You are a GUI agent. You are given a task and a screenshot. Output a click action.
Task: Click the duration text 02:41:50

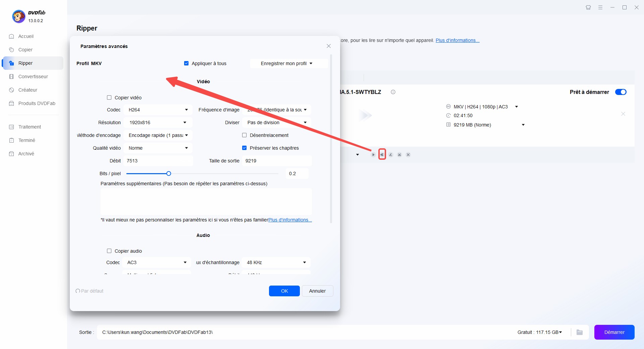tap(463, 115)
